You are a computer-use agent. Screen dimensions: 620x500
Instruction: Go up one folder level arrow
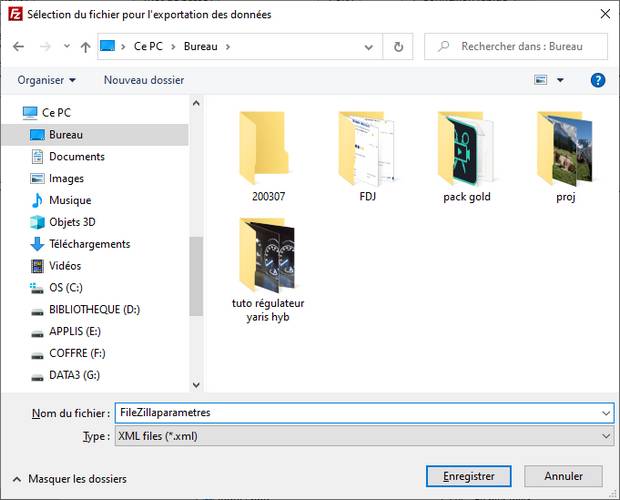(x=85, y=47)
